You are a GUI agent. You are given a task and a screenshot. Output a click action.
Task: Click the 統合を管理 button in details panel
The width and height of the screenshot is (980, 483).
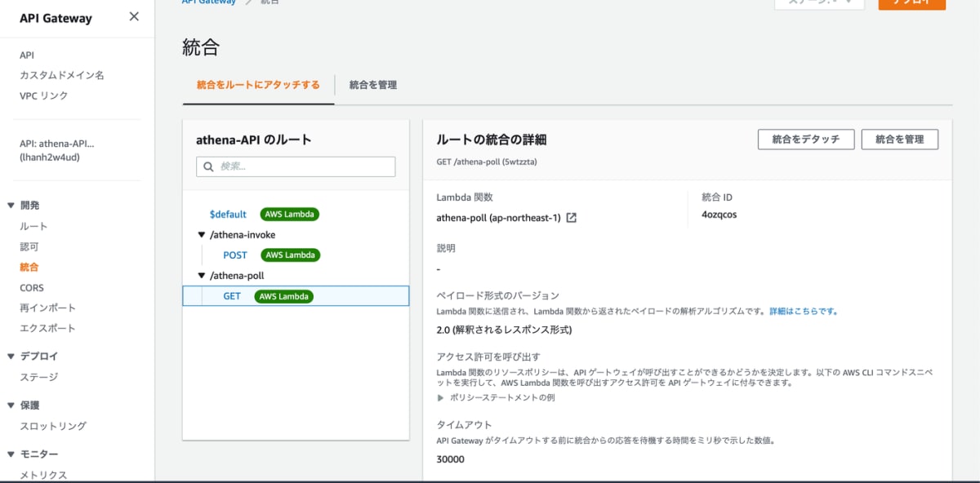click(900, 140)
